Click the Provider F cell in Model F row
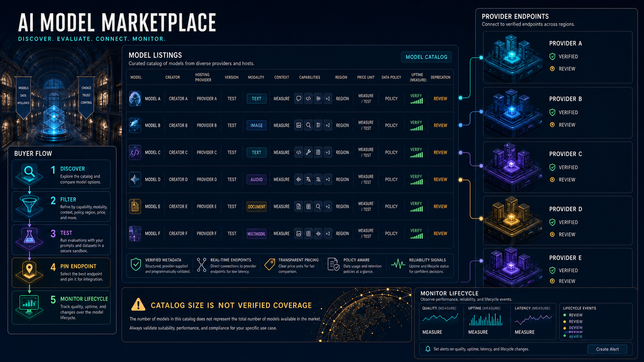Viewport: 644px width, 362px height. click(207, 234)
